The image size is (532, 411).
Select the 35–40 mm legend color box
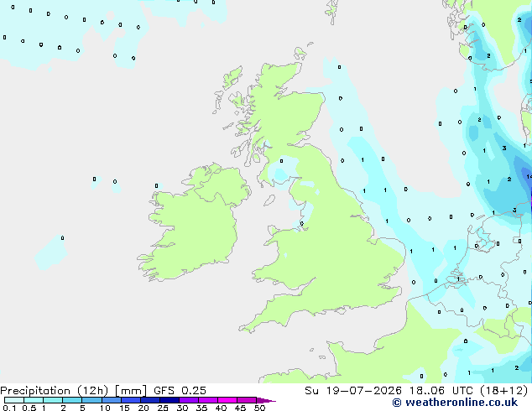(207, 400)
